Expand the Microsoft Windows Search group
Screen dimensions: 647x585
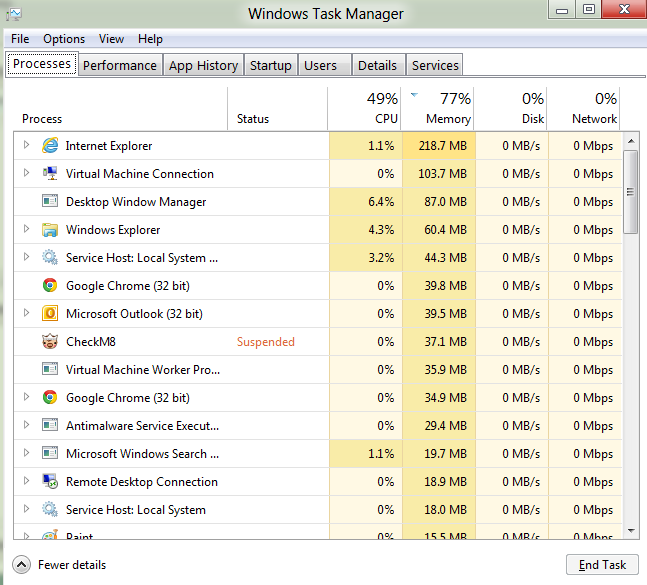(26, 453)
